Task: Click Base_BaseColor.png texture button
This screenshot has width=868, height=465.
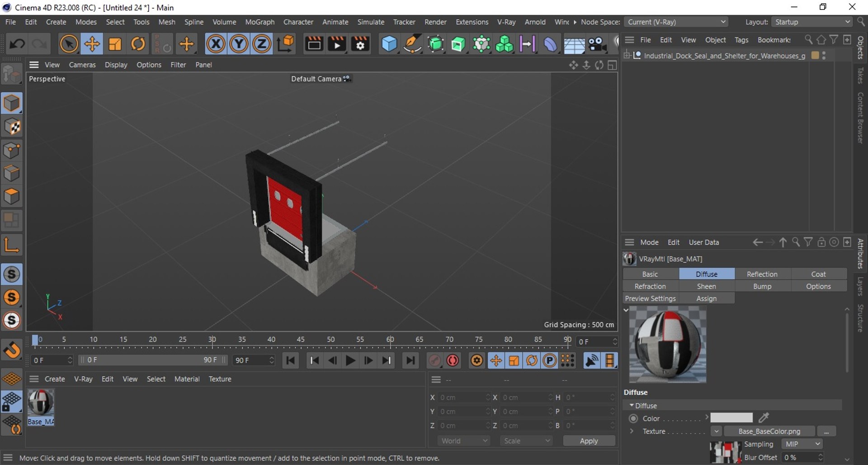Action: pyautogui.click(x=769, y=431)
